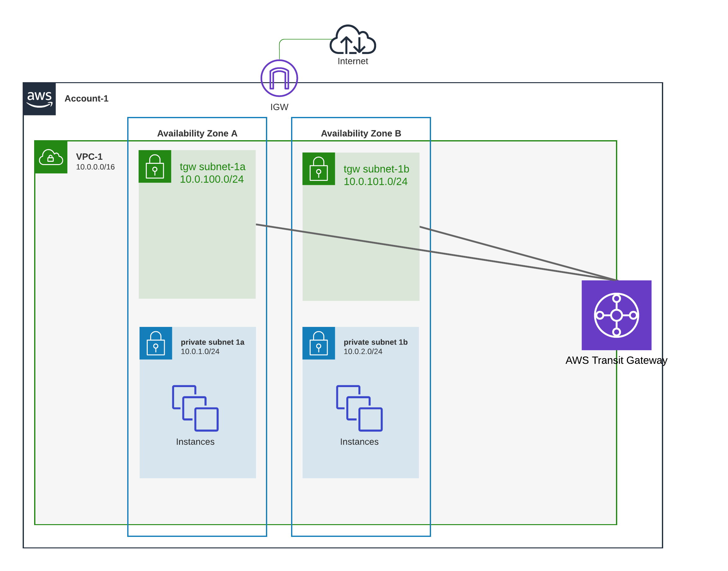
Task: Select the private subnet 1a lock icon
Action: point(156,343)
